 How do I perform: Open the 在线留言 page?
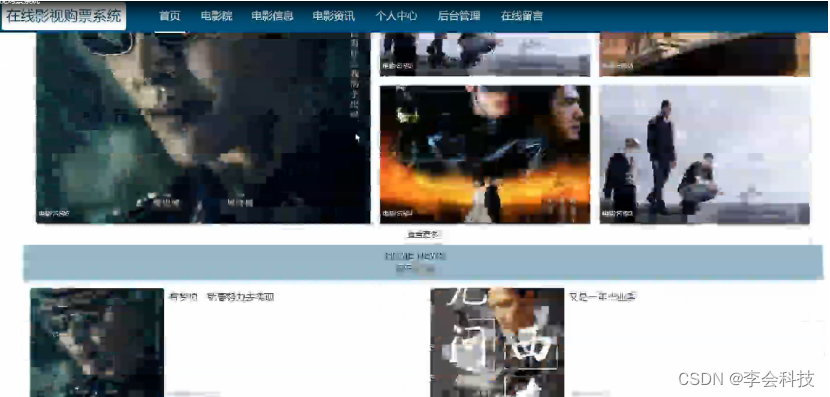[521, 16]
